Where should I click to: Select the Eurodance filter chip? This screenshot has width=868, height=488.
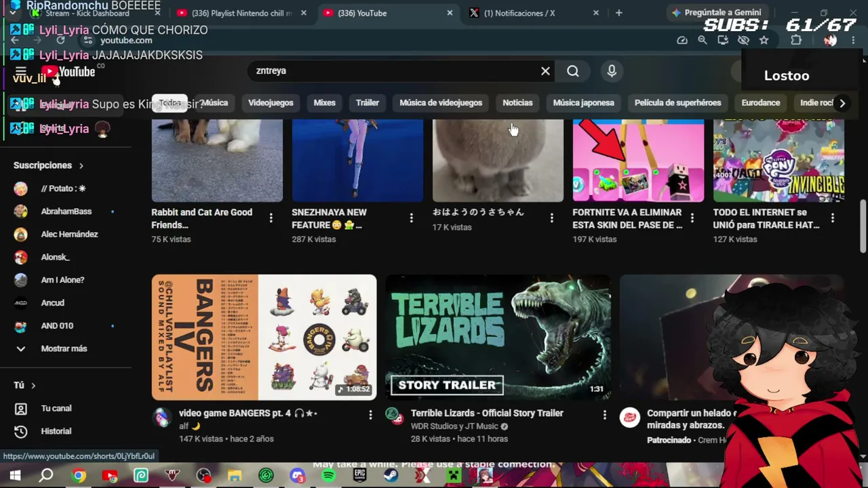[x=761, y=103]
